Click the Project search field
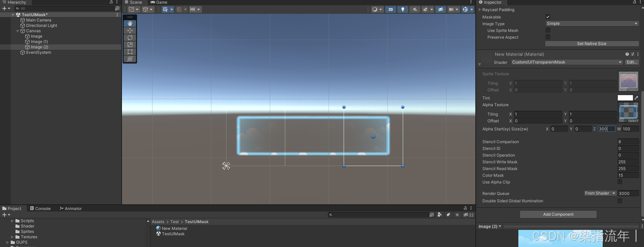Screen dimensions: 644x247 point(378,215)
